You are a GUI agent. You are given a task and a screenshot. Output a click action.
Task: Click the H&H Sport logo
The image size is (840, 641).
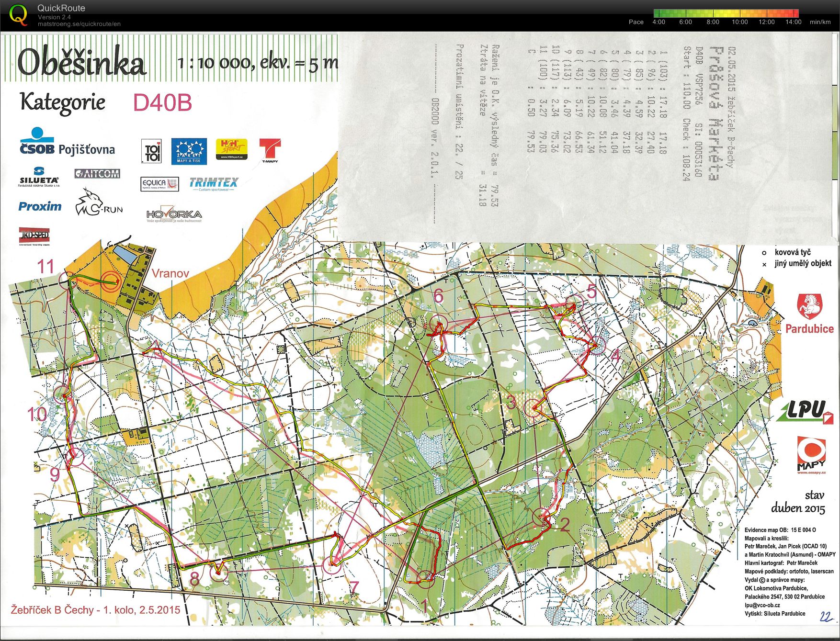[x=232, y=149]
